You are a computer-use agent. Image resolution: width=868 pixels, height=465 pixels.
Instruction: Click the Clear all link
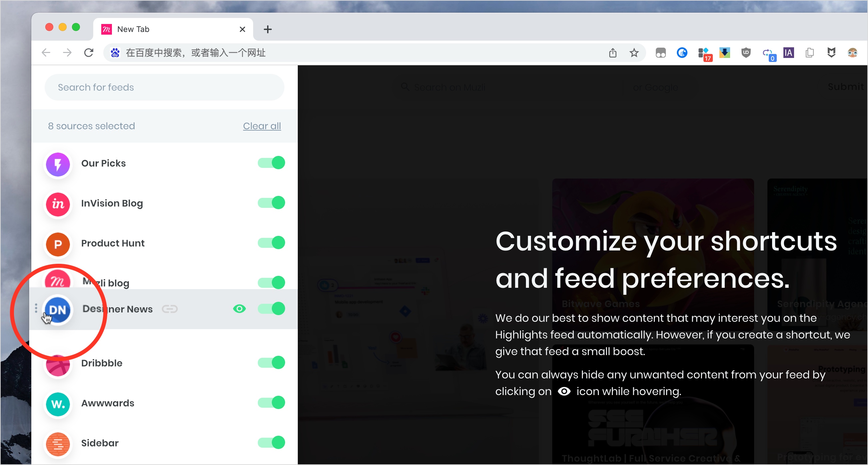pyautogui.click(x=262, y=126)
